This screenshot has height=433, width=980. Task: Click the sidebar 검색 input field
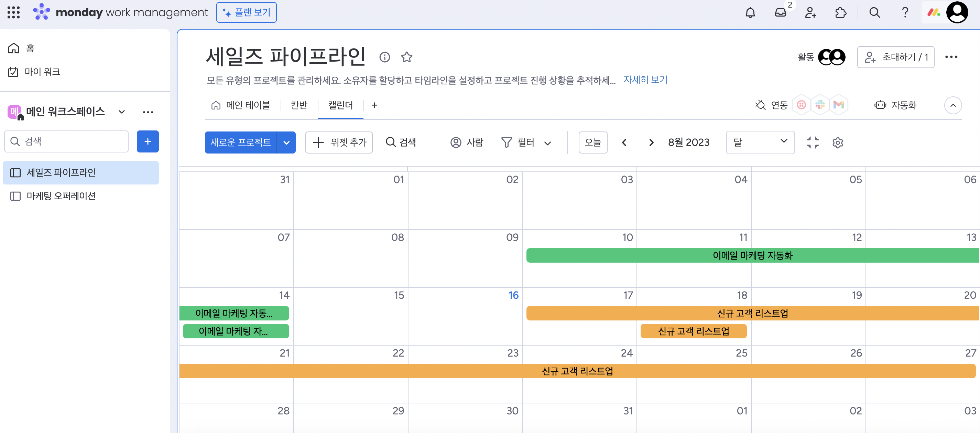67,141
